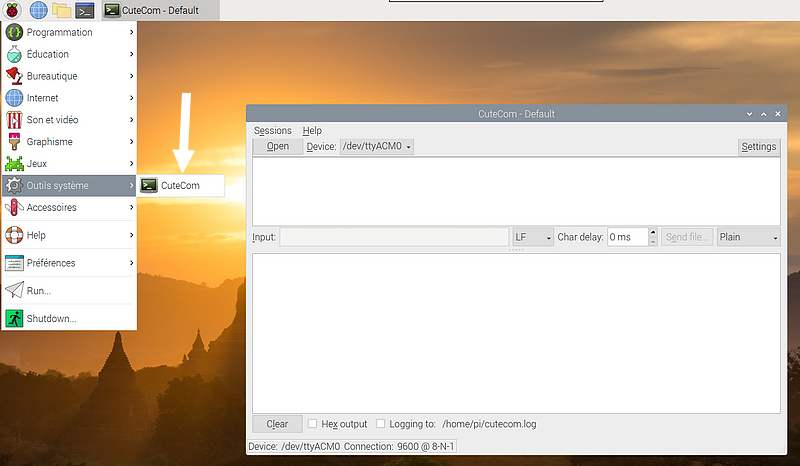800x466 pixels.
Task: Select the CuteCom - Default taskbar entry
Action: click(x=161, y=10)
